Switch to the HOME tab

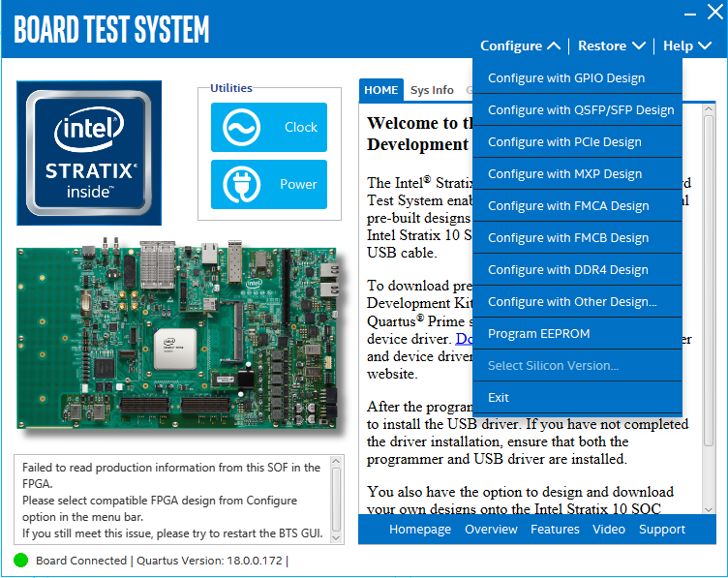click(x=381, y=90)
